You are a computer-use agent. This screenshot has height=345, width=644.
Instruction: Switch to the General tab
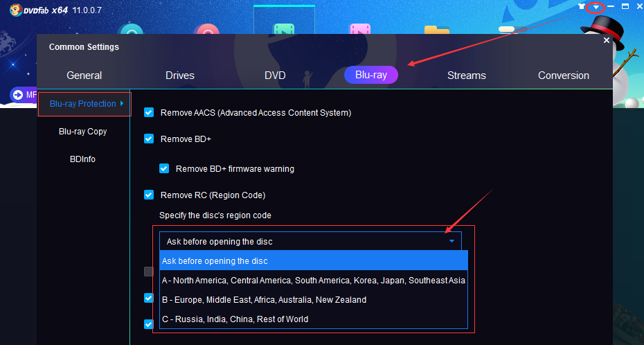click(84, 76)
